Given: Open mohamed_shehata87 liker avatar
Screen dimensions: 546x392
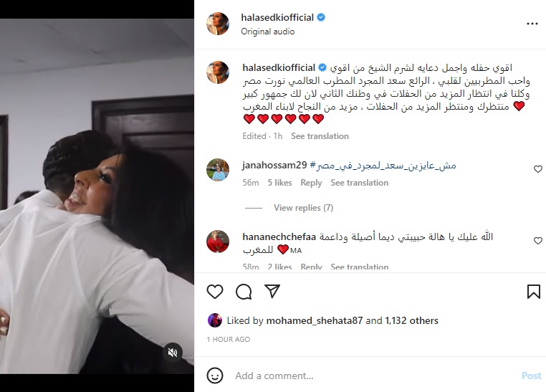Looking at the screenshot, I should tap(215, 320).
